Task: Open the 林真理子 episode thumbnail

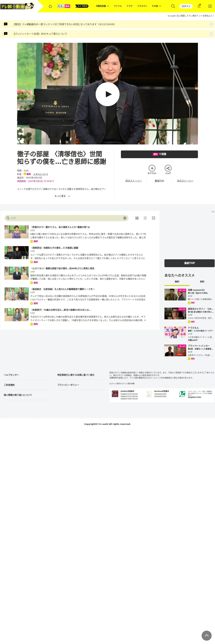Action: tap(17, 314)
